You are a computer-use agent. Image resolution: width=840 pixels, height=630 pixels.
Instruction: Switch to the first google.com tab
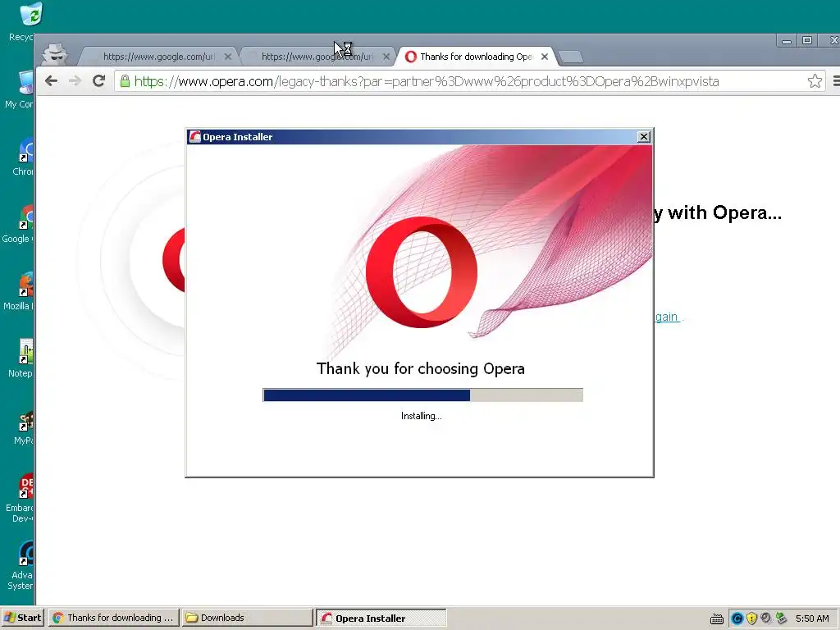[x=158, y=57]
